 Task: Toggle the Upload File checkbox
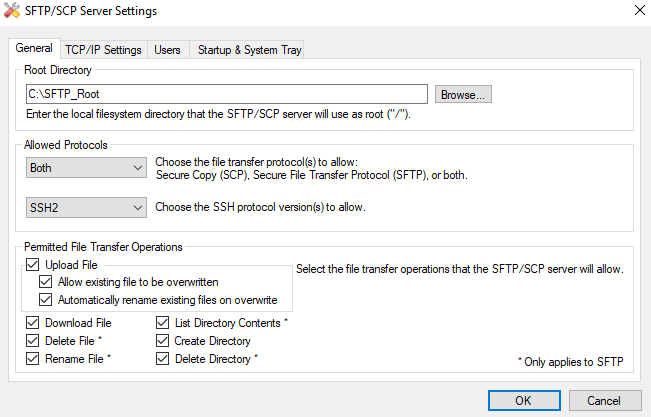pyautogui.click(x=33, y=265)
